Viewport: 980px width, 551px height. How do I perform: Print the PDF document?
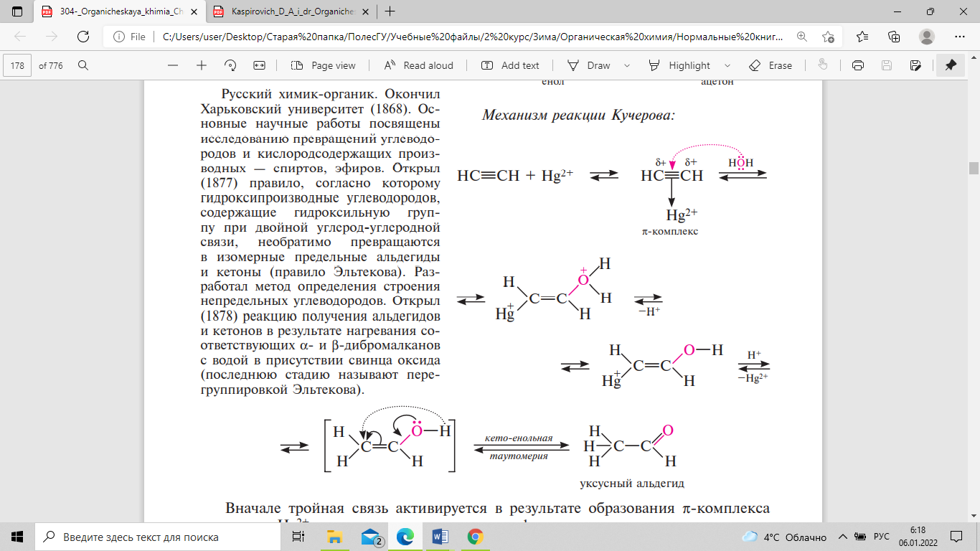click(x=857, y=65)
